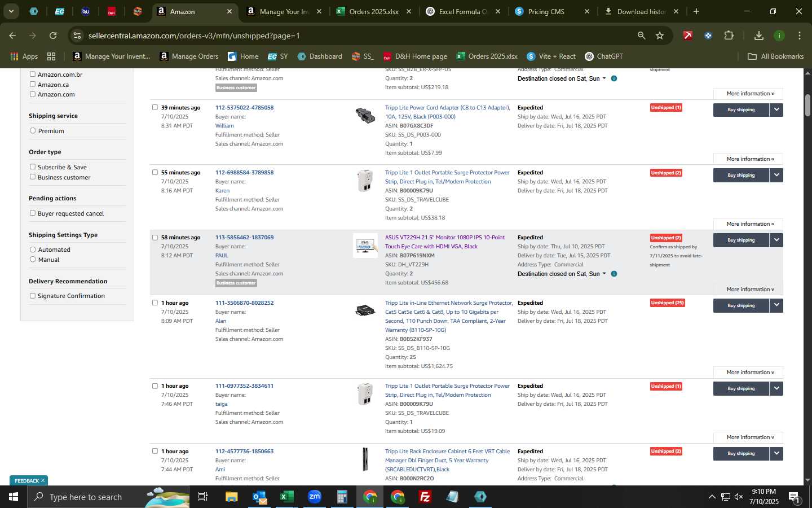Check Subscribe & Save order type
Screen dimensions: 812x508
pos(33,167)
